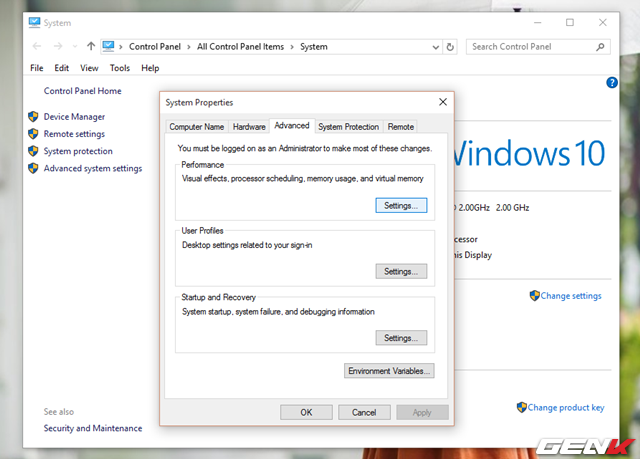The image size is (640, 459).
Task: Focus the Search Control Panel field
Action: 538,47
